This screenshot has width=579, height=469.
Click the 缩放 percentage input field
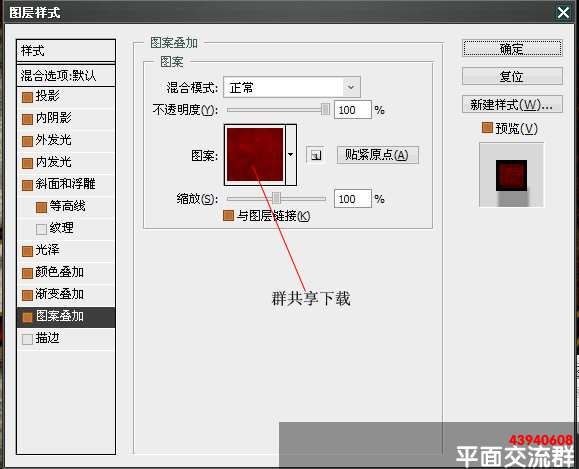pos(352,199)
